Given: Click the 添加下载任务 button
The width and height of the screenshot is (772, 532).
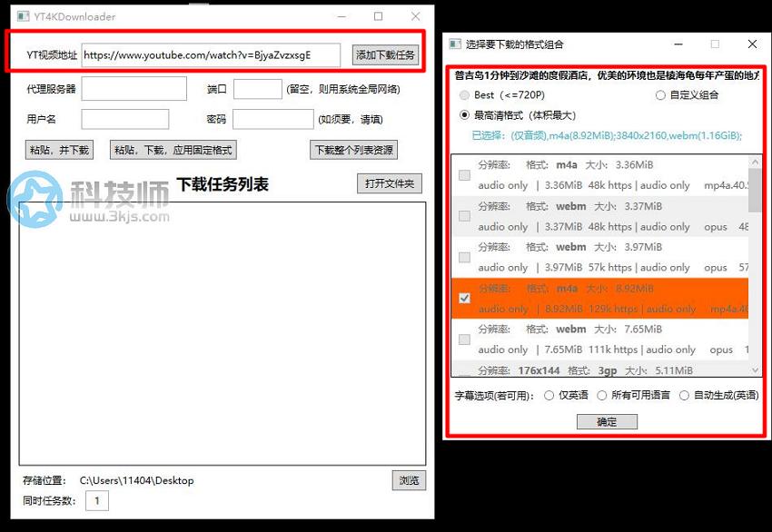Looking at the screenshot, I should pyautogui.click(x=385, y=55).
